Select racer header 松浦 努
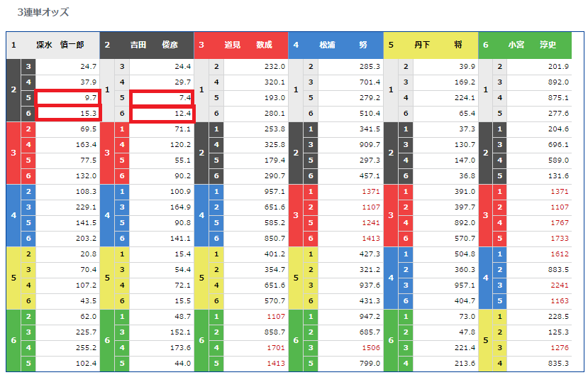 click(335, 45)
